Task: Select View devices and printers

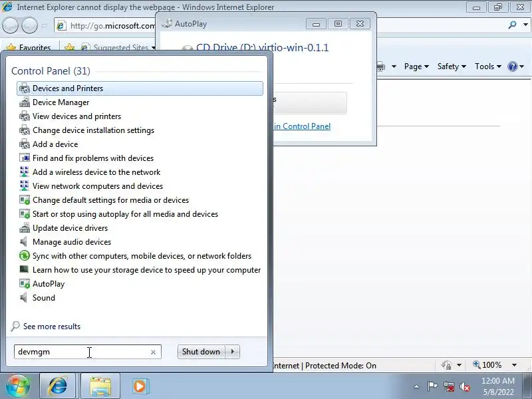Action: [140, 116]
